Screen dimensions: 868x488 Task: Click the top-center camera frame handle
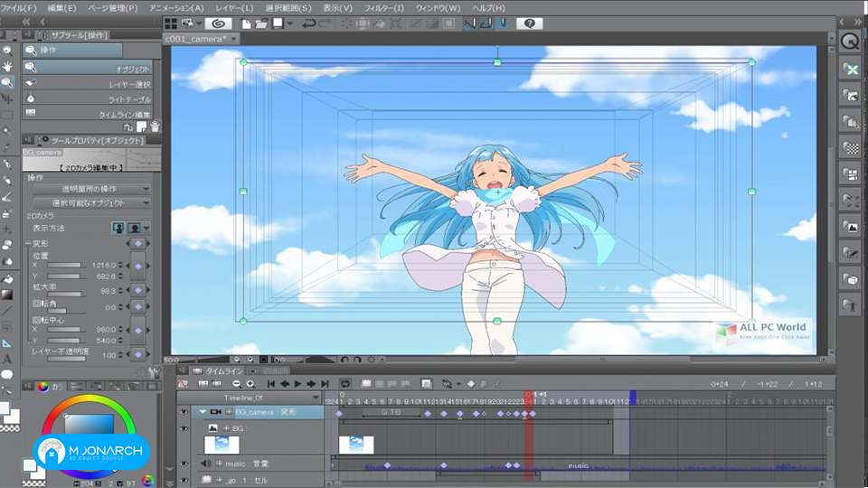[497, 62]
